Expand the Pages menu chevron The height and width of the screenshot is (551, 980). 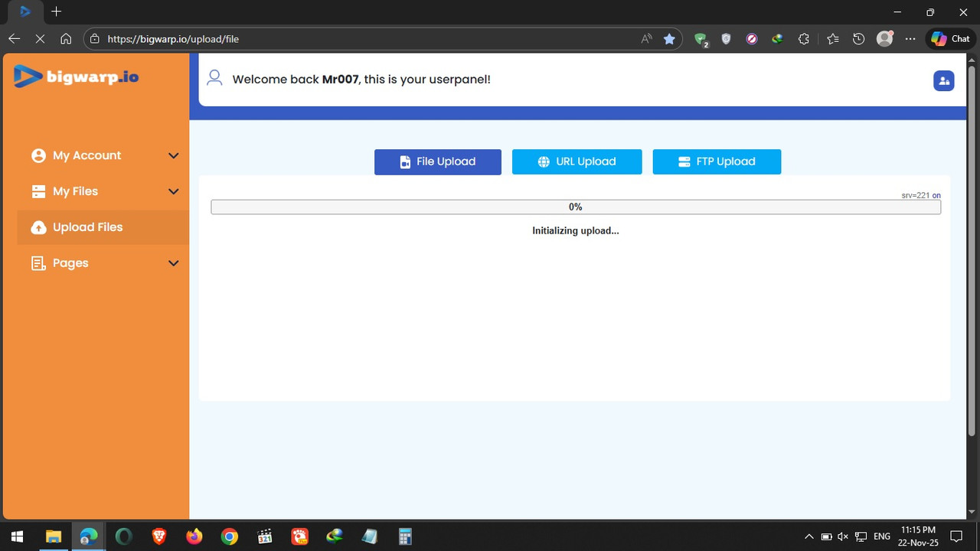174,263
